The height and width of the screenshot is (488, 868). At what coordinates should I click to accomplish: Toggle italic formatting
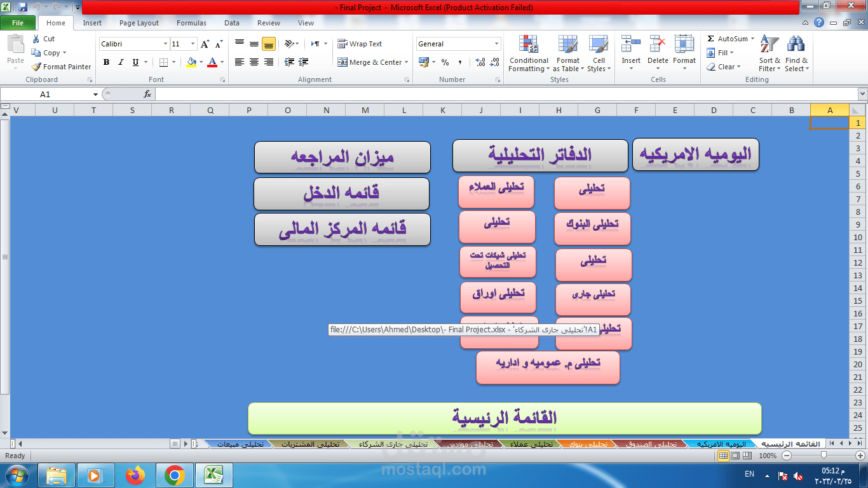pos(121,62)
